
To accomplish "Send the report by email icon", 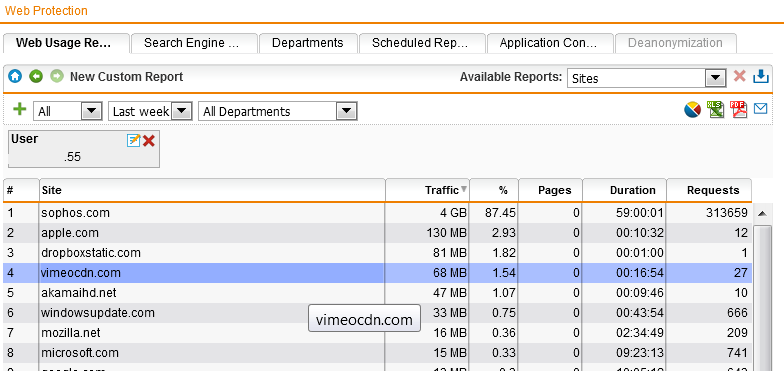I will (x=760, y=108).
